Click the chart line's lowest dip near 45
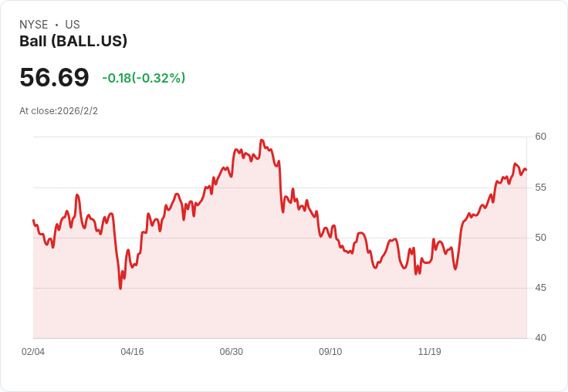 click(x=120, y=288)
